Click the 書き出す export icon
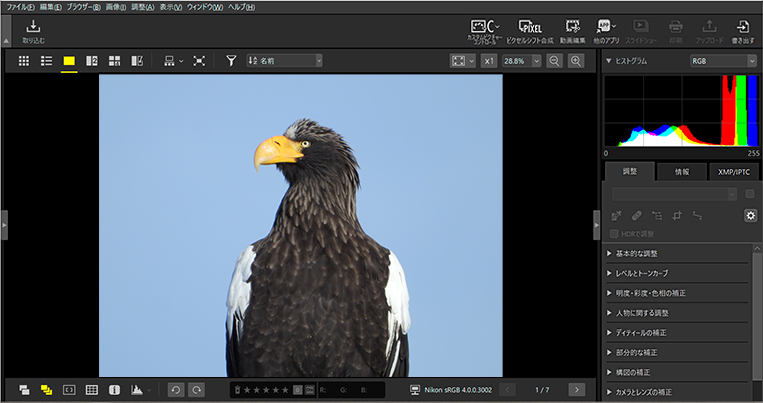 [743, 30]
